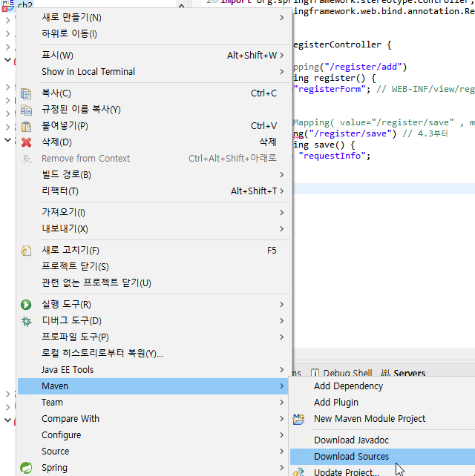The width and height of the screenshot is (475, 476).
Task: Open the 표시(W) submenu
Action: 153,56
